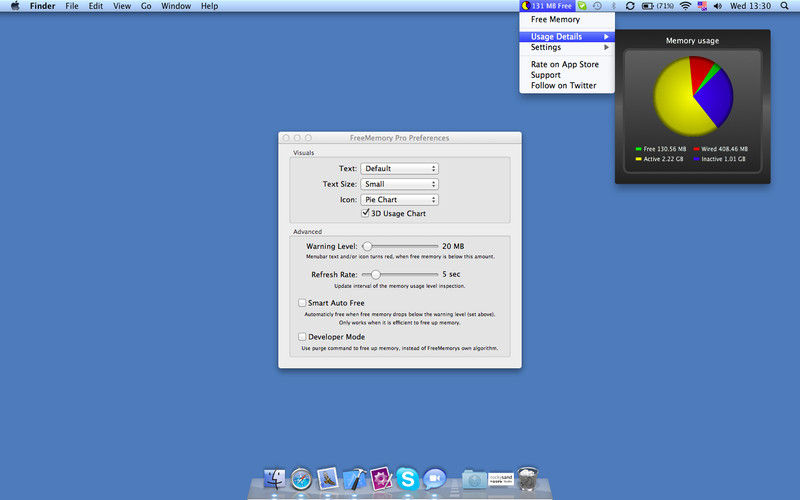
Task: Open Time Machine menu bar icon
Action: coord(597,6)
